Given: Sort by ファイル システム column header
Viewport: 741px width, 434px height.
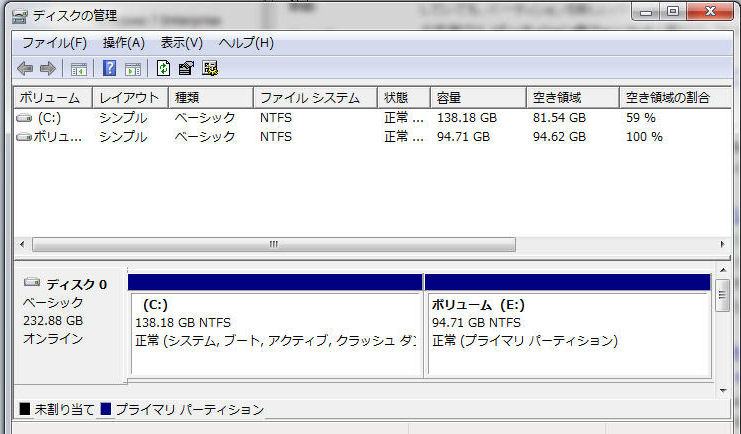Looking at the screenshot, I should click(x=315, y=98).
